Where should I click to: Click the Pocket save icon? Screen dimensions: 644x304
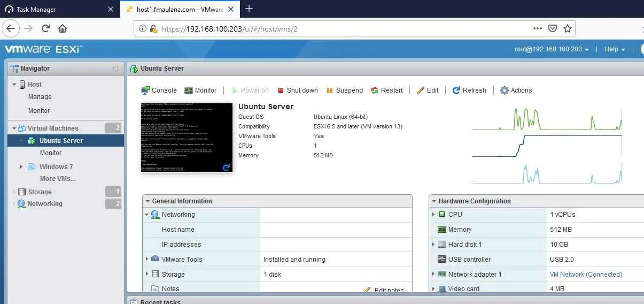(553, 29)
